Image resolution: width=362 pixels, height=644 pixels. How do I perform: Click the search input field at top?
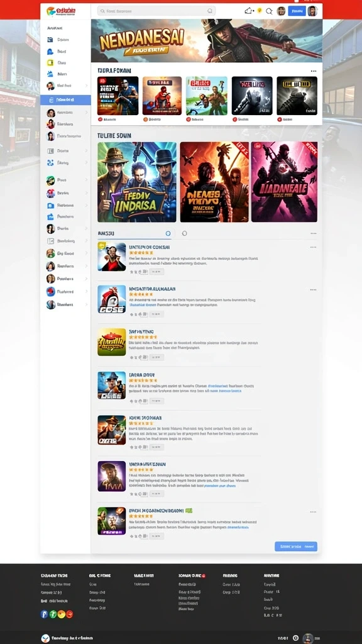point(156,11)
